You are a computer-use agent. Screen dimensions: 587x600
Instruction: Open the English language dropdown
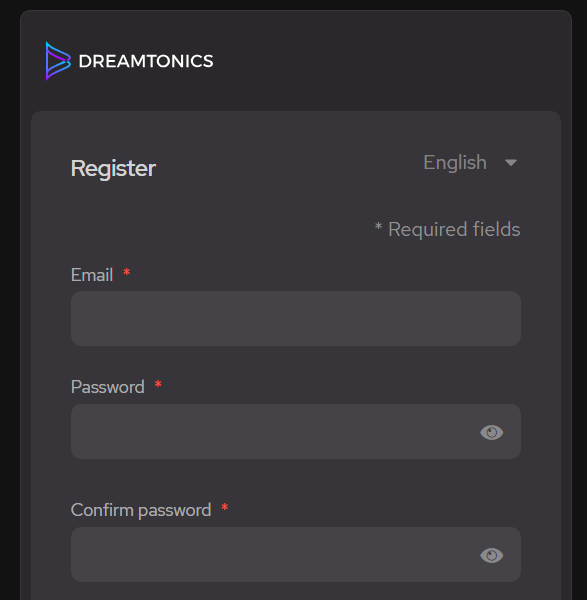(470, 163)
